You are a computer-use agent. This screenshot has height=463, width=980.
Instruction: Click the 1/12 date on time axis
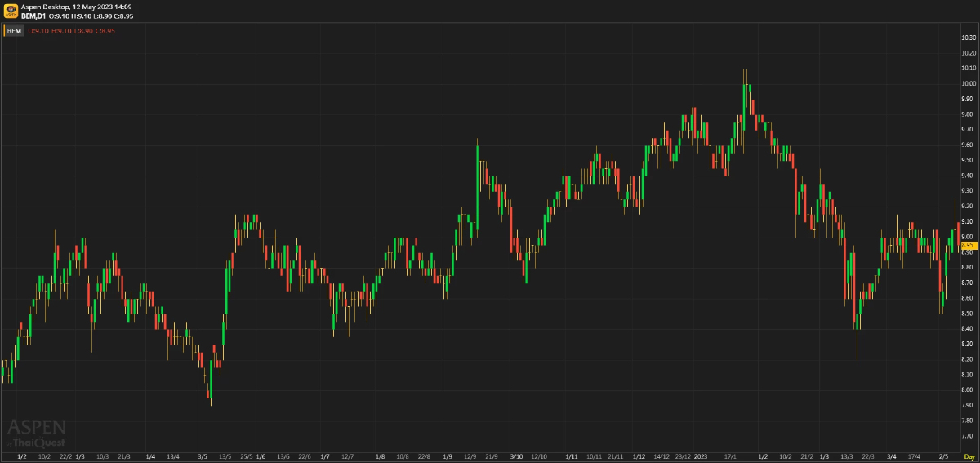click(639, 456)
